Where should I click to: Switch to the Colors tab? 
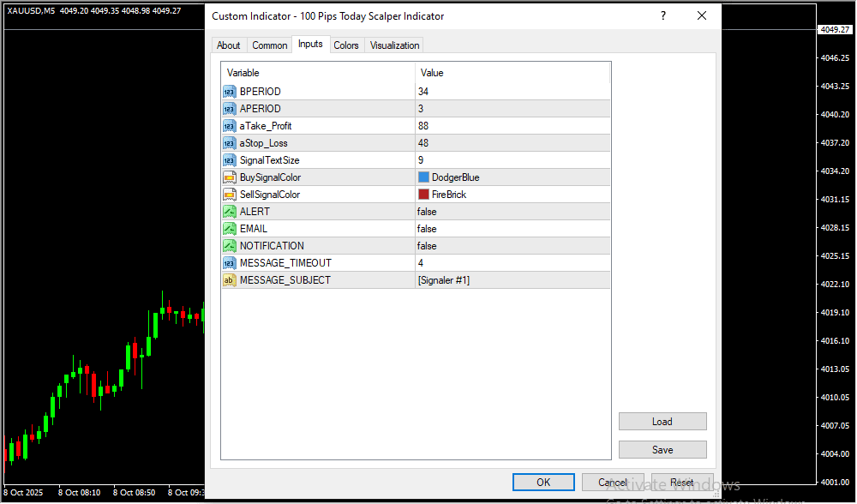coord(346,45)
